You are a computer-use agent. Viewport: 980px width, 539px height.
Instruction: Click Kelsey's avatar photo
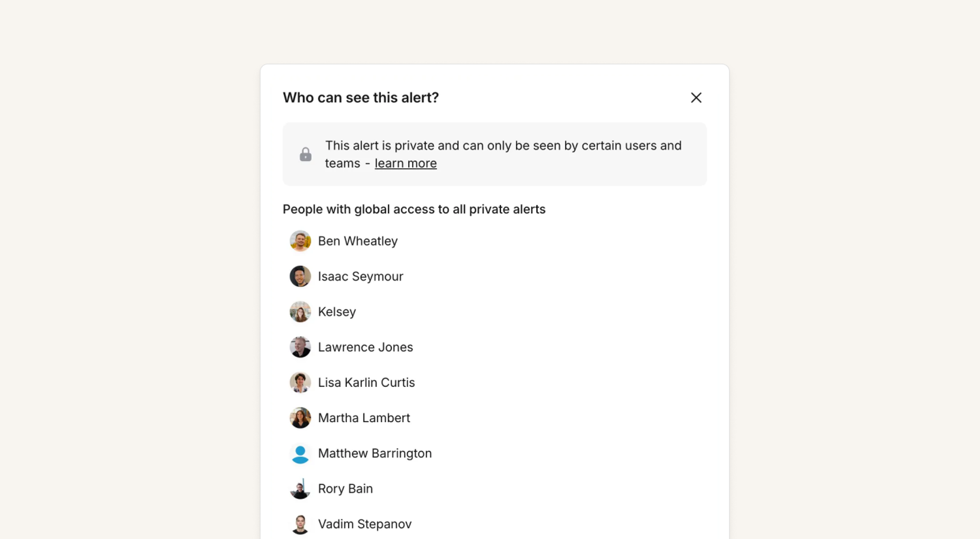[300, 312]
